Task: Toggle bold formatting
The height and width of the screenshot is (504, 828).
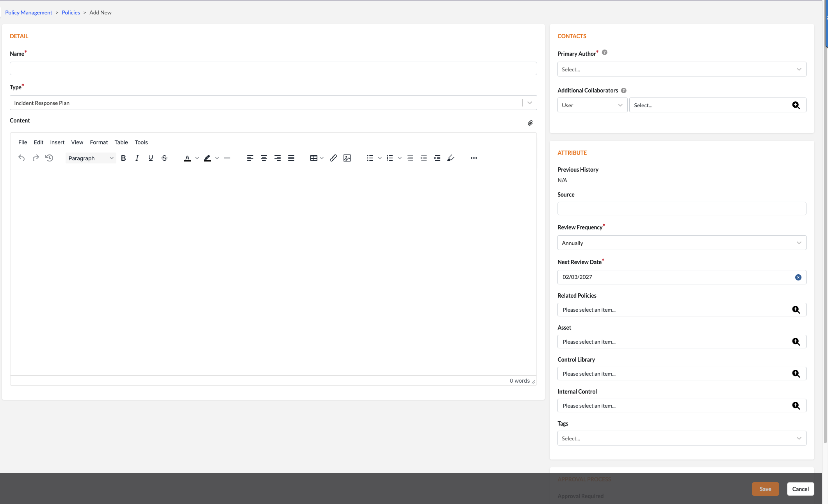Action: click(123, 158)
